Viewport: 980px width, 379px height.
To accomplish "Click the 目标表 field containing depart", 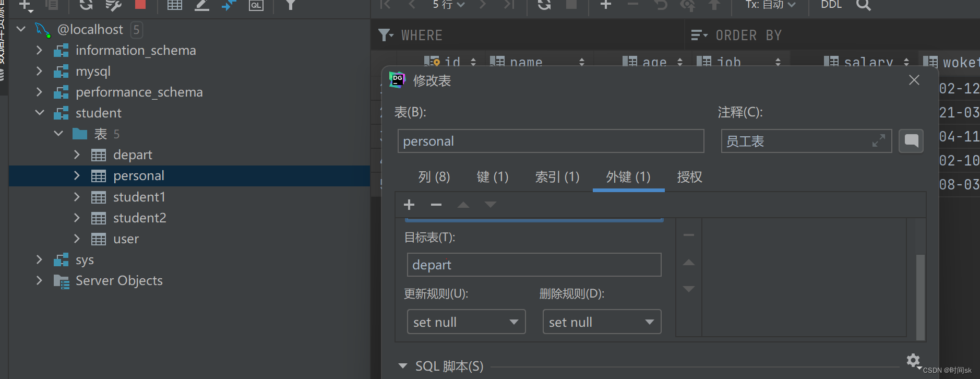I will [534, 265].
